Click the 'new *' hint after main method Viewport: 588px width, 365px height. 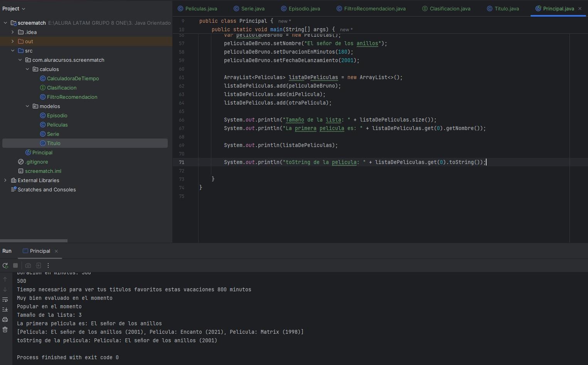click(x=346, y=29)
